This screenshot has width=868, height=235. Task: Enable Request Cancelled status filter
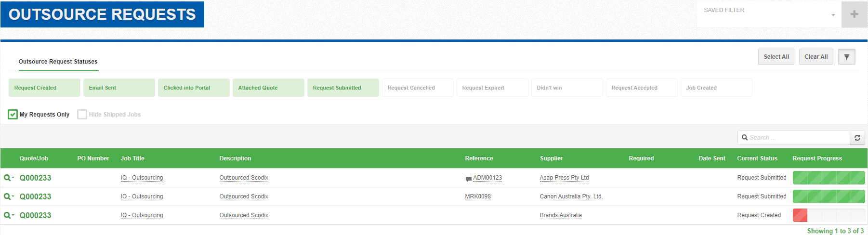coord(418,88)
